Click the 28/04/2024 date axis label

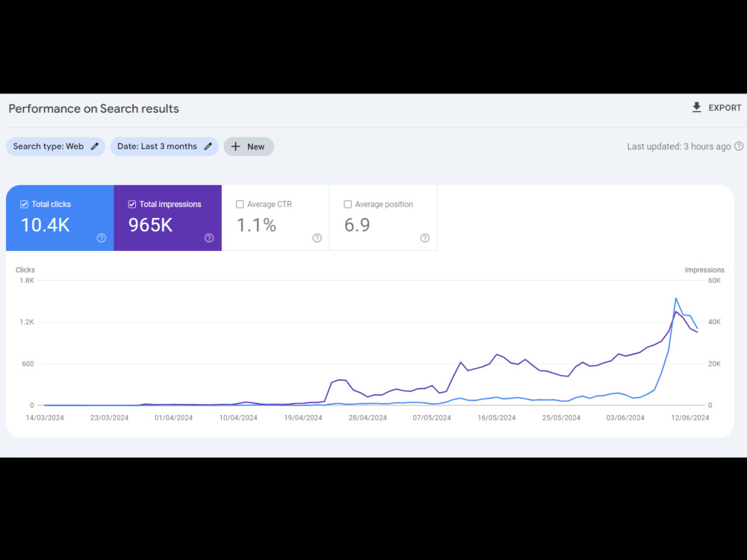[368, 417]
